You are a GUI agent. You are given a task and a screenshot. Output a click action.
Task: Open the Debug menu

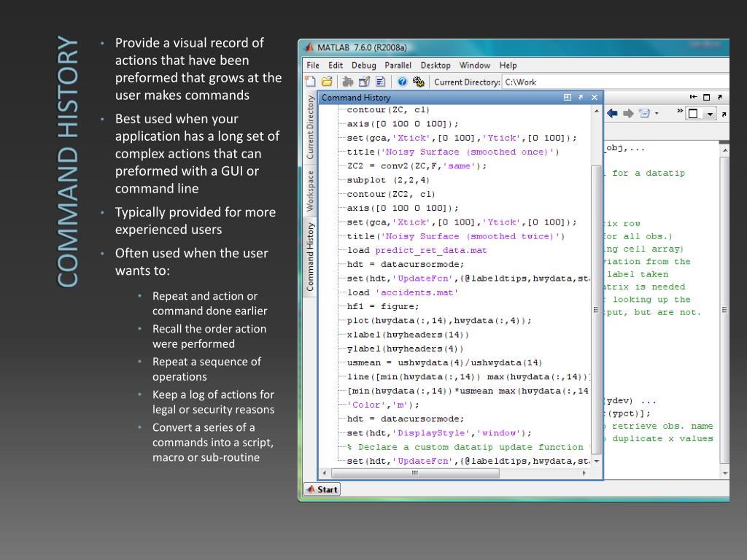[363, 65]
